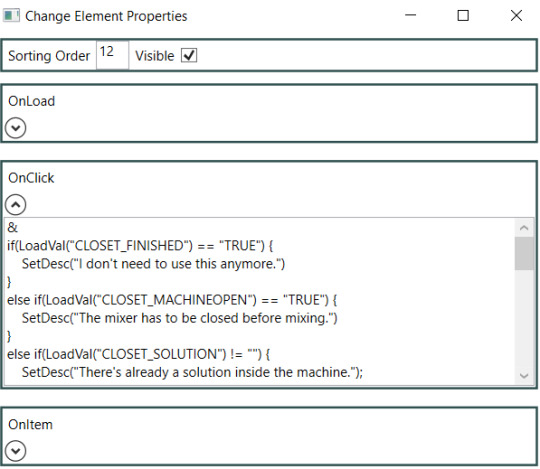Click the CLOSET_FINISHED condition line
540x469 pixels.
click(140, 246)
